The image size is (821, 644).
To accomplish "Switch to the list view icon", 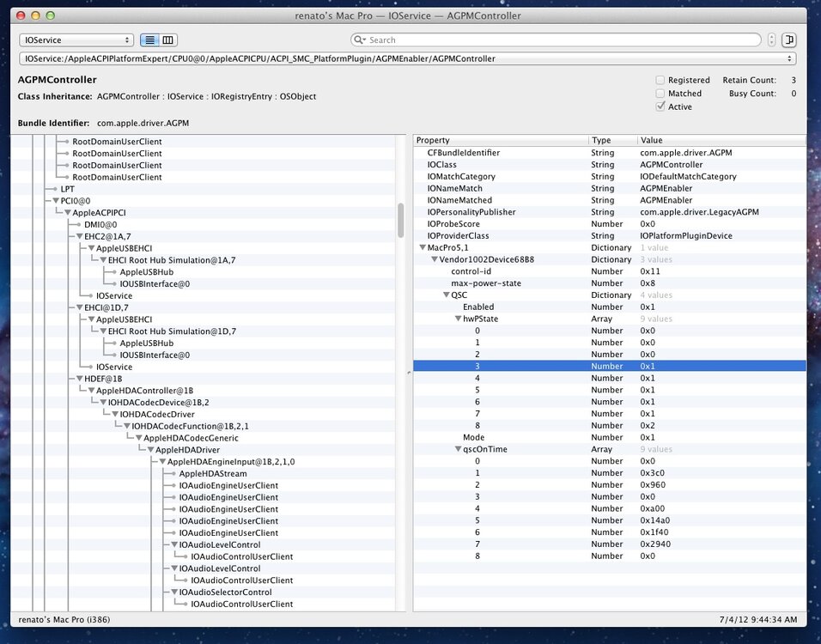I will click(x=149, y=40).
